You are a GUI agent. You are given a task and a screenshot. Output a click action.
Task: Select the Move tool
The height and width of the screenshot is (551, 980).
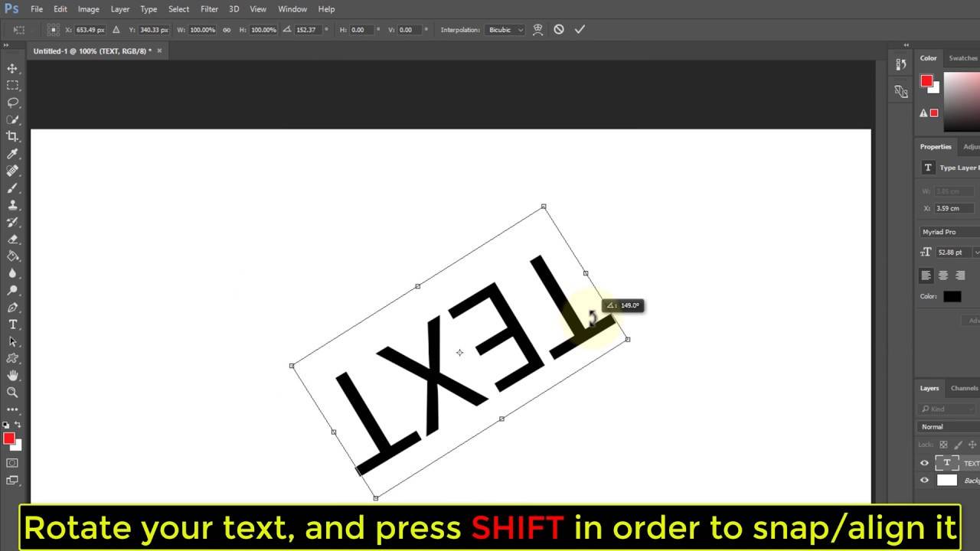point(12,68)
